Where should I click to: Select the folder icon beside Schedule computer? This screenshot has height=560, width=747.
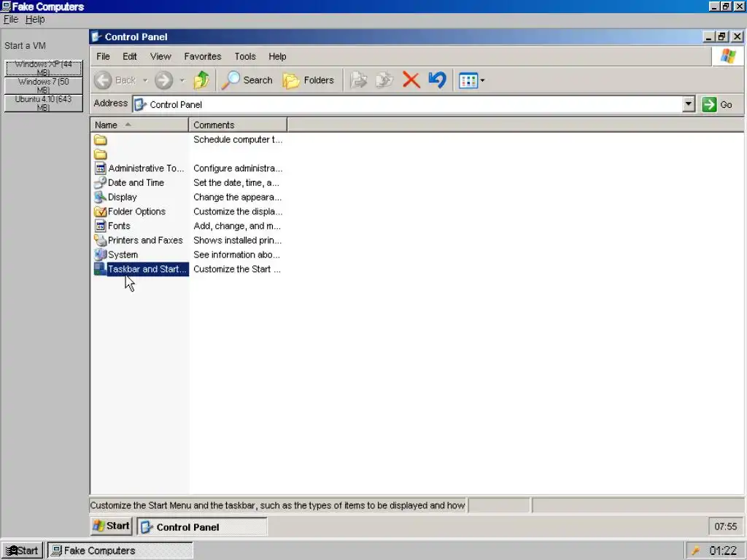(101, 140)
